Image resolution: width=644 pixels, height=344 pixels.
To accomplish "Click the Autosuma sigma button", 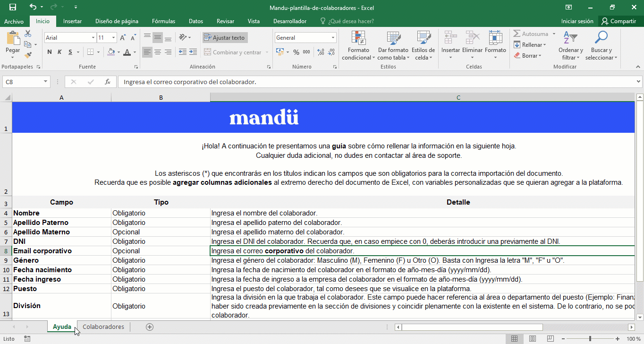I will 531,34.
